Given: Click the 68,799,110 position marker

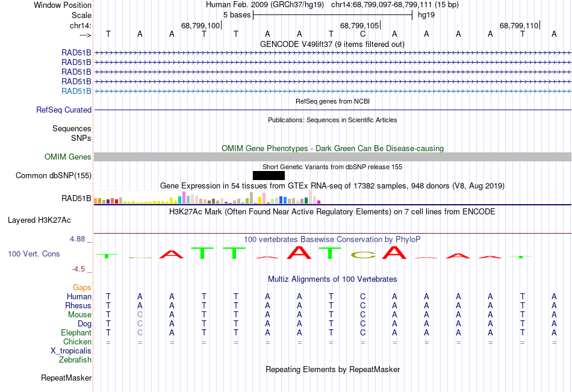Looking at the screenshot, I should point(519,25).
